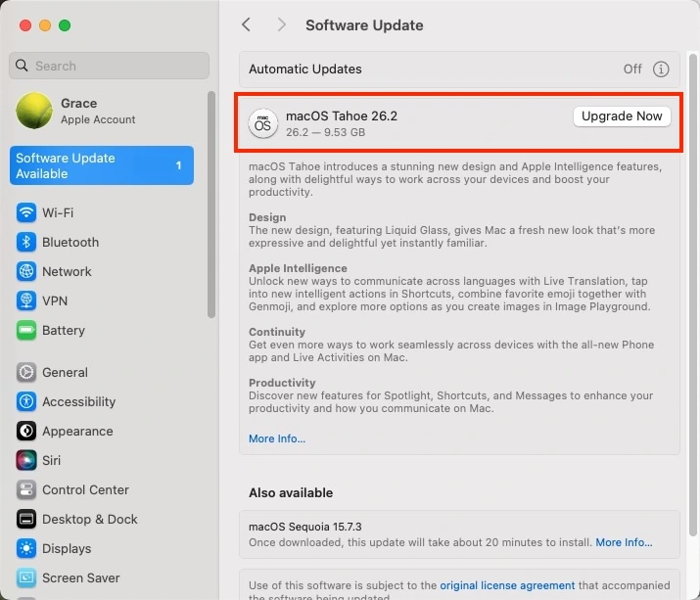Click the macOS Sequoia 15.7.3 entry
Screen dimensions: 700x600
[459, 534]
